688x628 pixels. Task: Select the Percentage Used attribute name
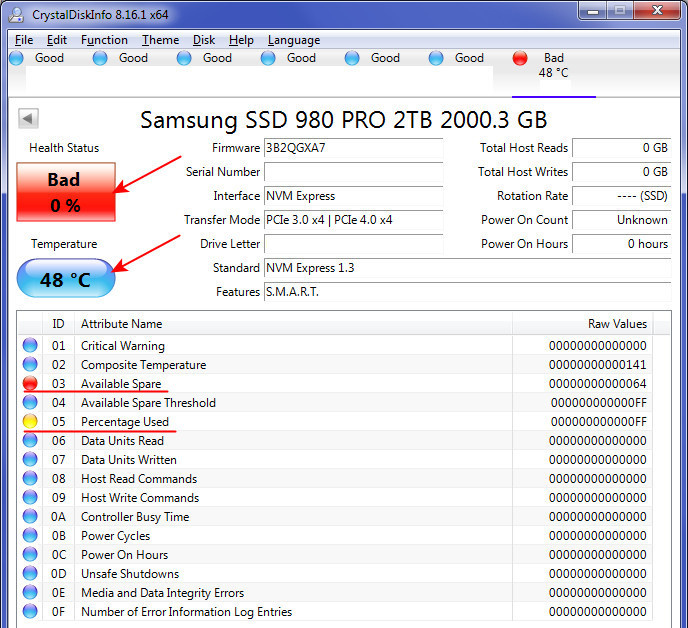tap(125, 422)
